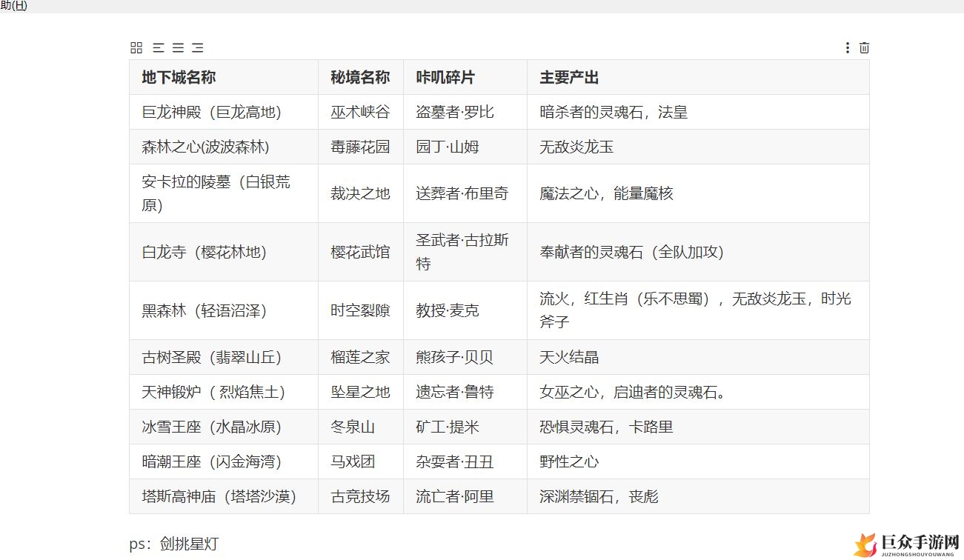The image size is (964, 560).
Task: Click the cell 恐惧灵魂石，卡路里
Action: coord(698,427)
